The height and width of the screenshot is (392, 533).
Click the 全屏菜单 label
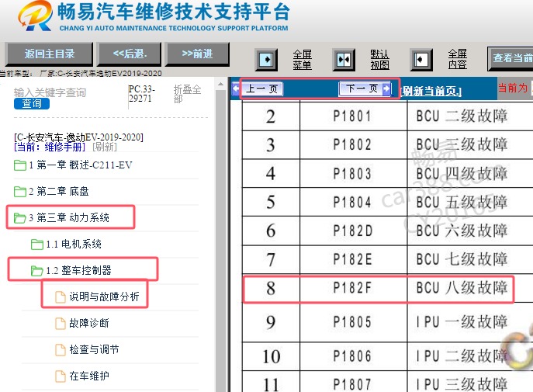pos(303,60)
